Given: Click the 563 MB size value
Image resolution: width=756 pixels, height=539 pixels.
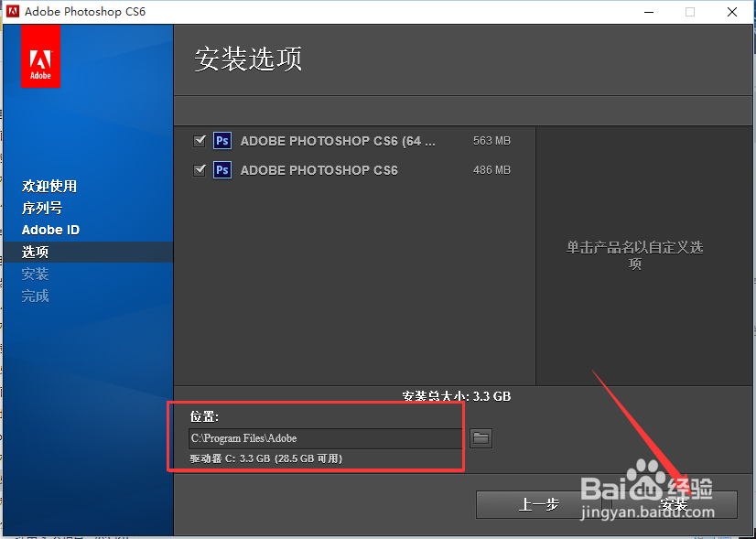Looking at the screenshot, I should pos(491,141).
